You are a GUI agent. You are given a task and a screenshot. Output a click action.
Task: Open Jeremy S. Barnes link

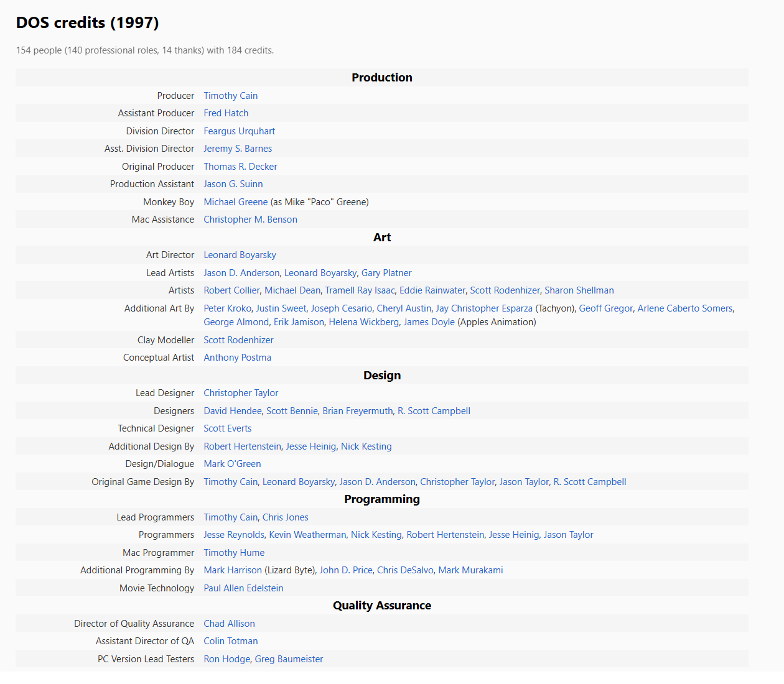point(238,149)
